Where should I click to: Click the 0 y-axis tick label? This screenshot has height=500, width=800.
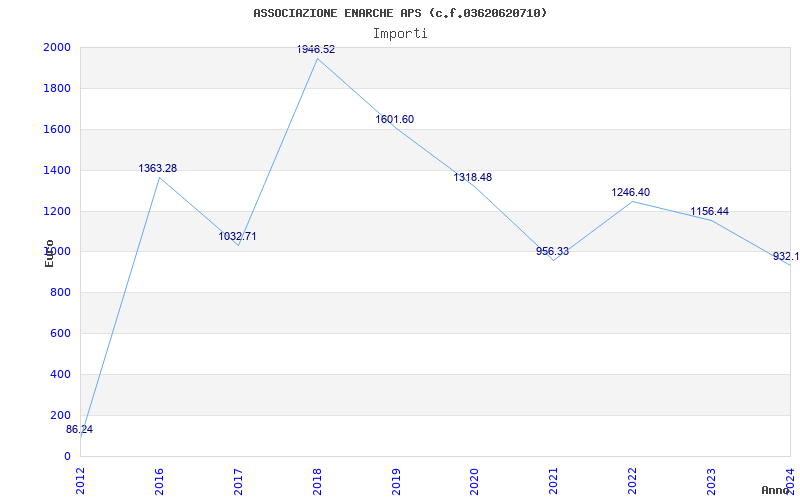67,457
